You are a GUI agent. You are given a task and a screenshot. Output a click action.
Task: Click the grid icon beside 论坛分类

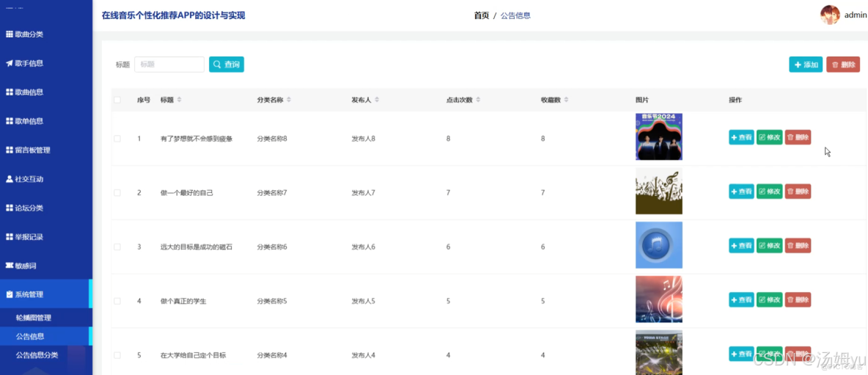coord(10,208)
